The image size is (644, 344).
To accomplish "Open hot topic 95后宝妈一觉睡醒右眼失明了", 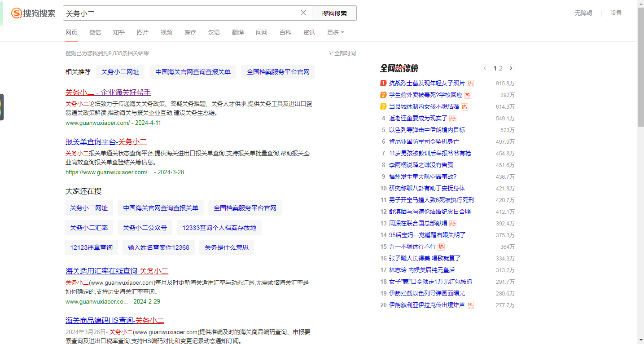I will point(427,235).
